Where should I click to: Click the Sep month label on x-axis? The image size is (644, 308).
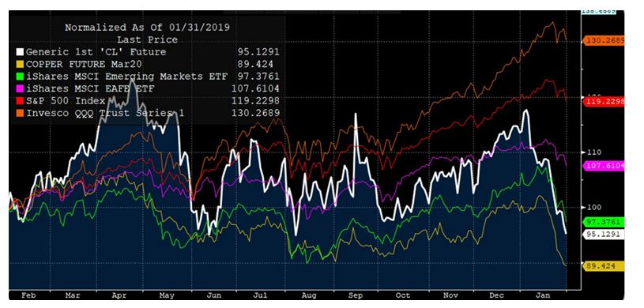(x=356, y=295)
